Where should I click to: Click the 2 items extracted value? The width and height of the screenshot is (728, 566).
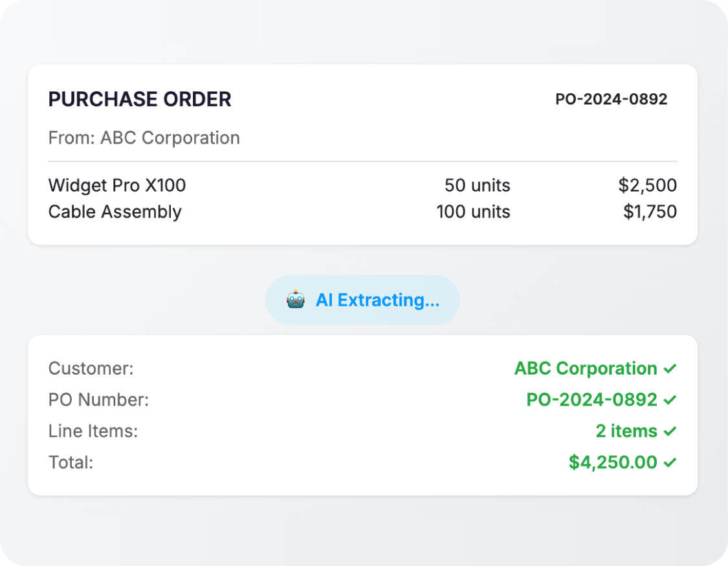pyautogui.click(x=626, y=431)
